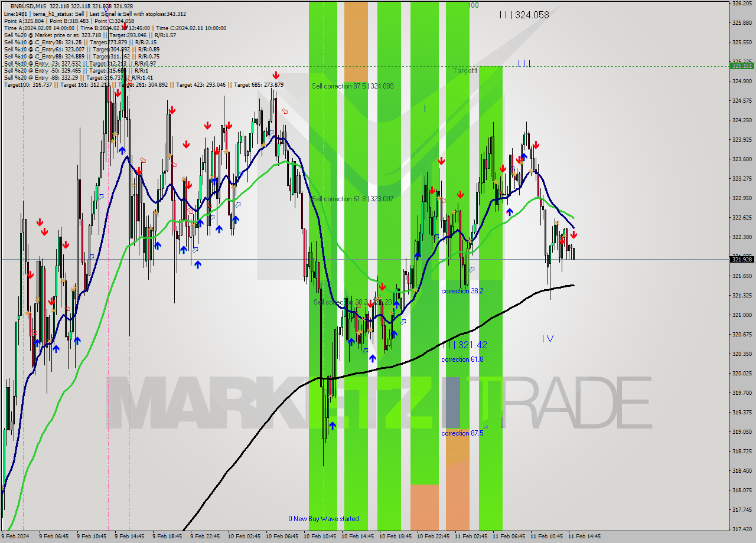
Task: Click the 320.025 value on the price axis
Action: (742, 373)
